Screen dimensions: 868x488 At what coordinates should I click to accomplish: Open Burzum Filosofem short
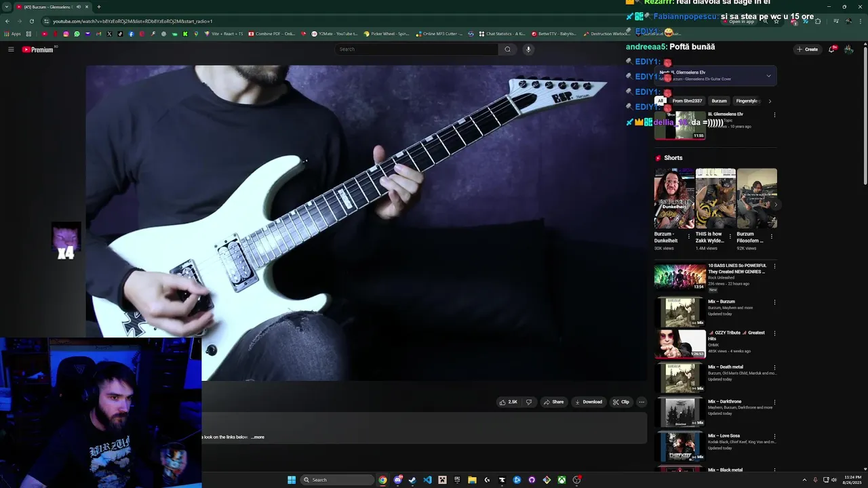[x=757, y=199]
